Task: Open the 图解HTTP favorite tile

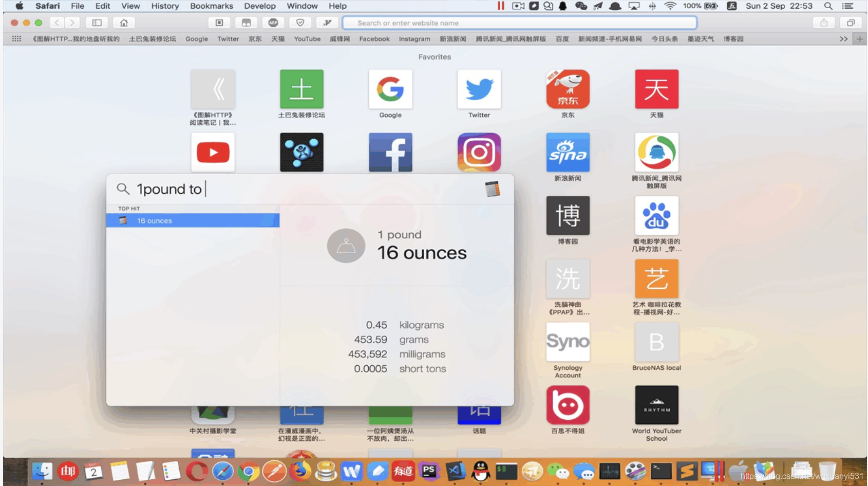Action: [x=213, y=89]
